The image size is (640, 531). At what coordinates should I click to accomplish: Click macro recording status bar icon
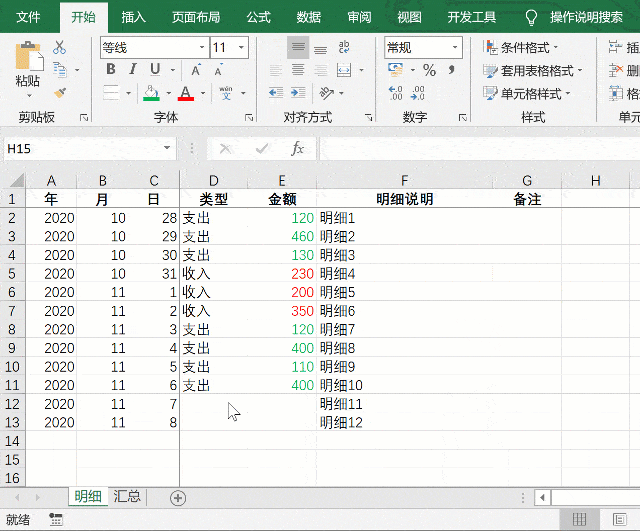[56, 520]
